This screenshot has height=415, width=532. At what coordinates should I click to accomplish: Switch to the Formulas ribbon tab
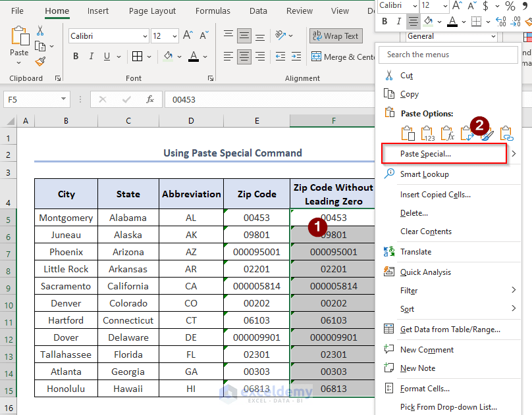tap(213, 11)
